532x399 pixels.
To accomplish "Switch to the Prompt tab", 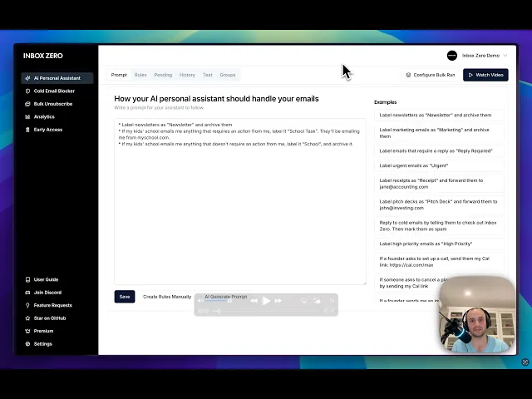I will [x=119, y=75].
